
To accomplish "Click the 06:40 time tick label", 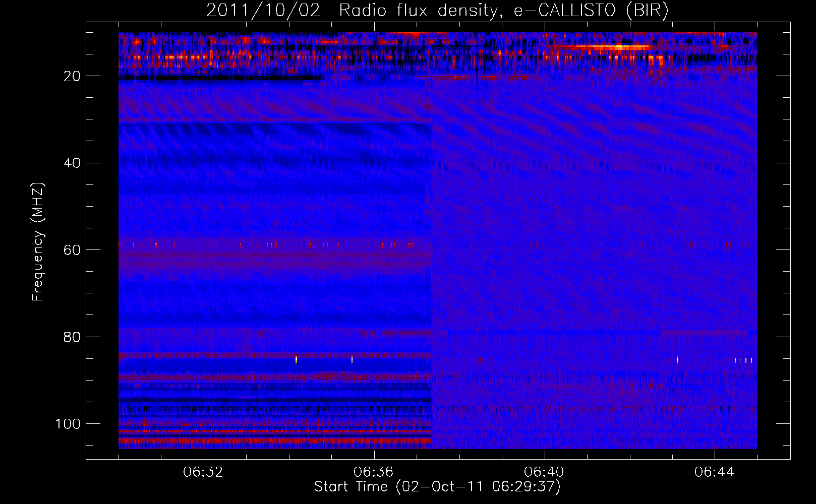I will pos(544,472).
